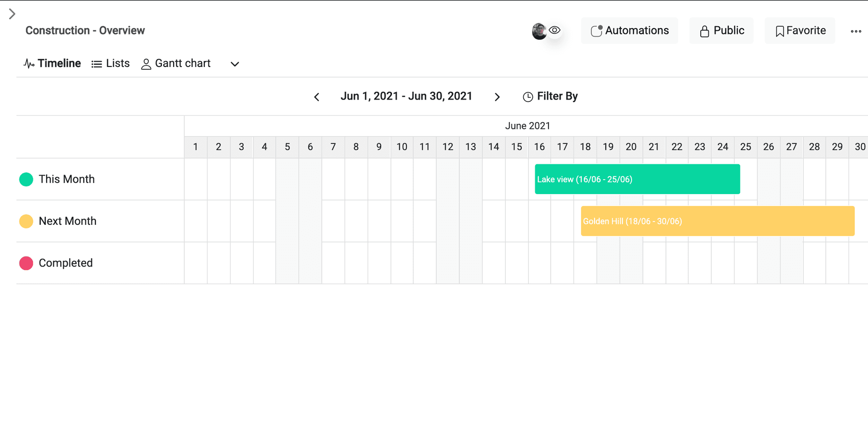This screenshot has width=868, height=442.
Task: Click the user avatar photo
Action: point(539,31)
